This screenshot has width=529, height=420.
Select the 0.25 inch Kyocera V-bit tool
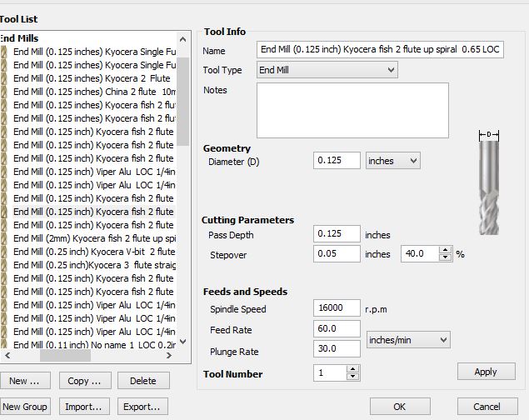point(92,252)
